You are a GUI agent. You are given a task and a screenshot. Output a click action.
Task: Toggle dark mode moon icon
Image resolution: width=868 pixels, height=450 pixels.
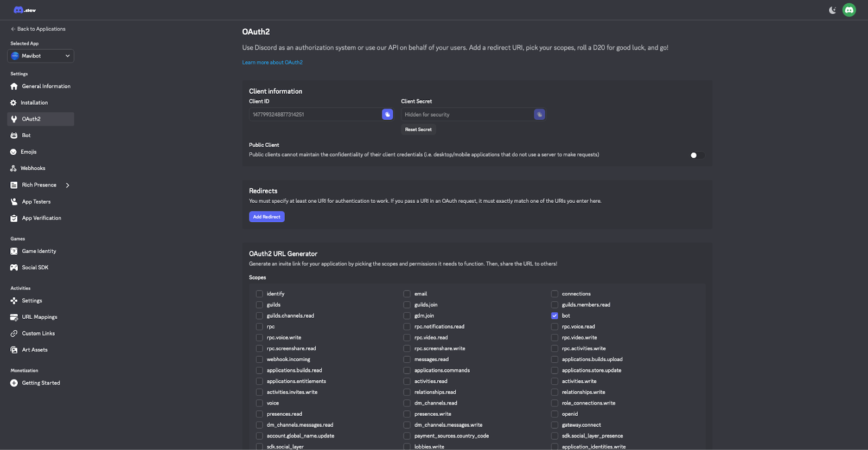832,10
